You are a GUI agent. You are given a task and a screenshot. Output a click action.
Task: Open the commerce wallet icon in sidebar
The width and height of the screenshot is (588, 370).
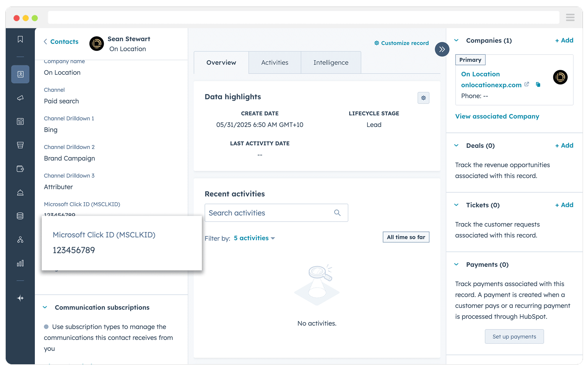point(20,169)
